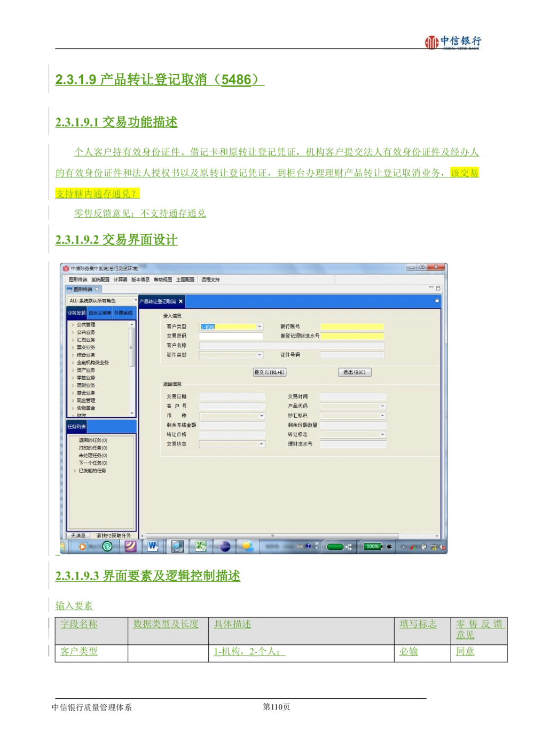The width and height of the screenshot is (534, 756).
Task: Close the 产品转让登记取消 tab
Action: click(181, 301)
